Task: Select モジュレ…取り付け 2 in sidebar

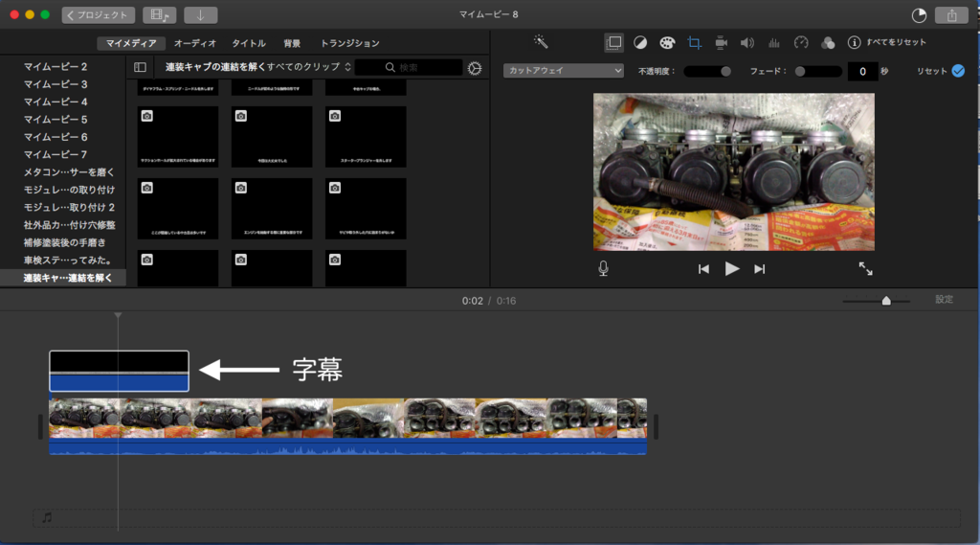Action: 69,207
